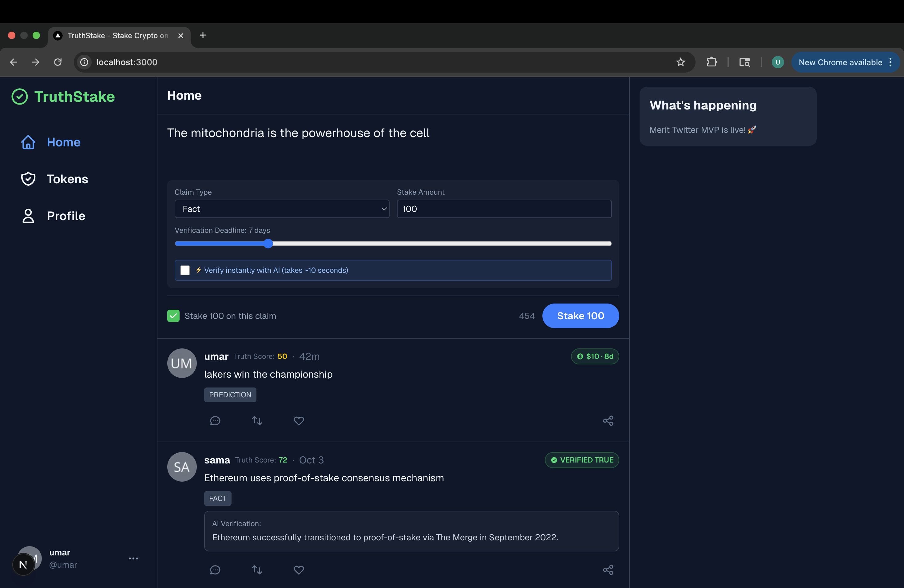Uncheck Stake 100 on this claim
The image size is (904, 588).
pyautogui.click(x=174, y=316)
